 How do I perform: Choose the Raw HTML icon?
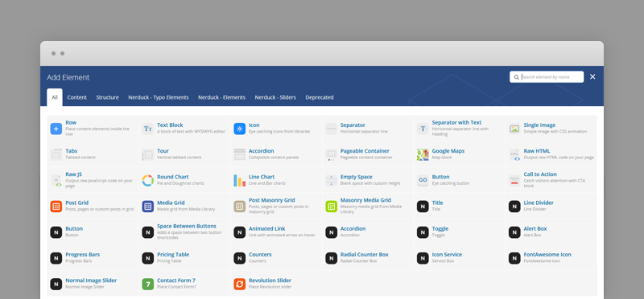pyautogui.click(x=514, y=154)
